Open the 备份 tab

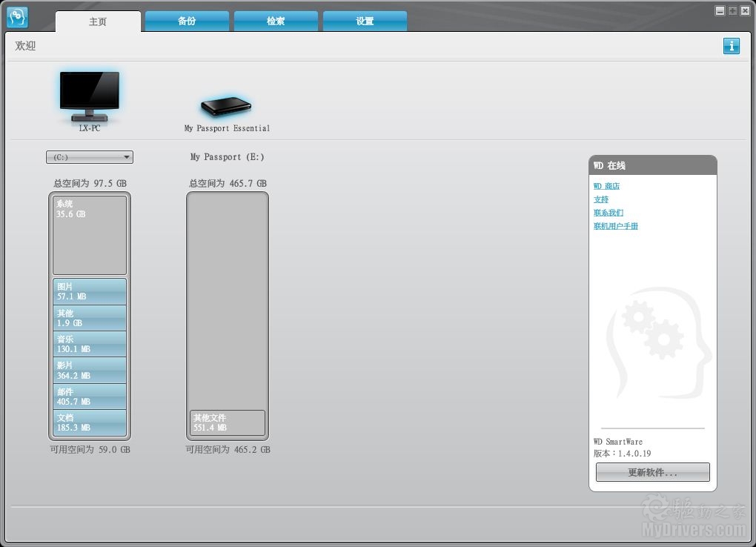187,21
